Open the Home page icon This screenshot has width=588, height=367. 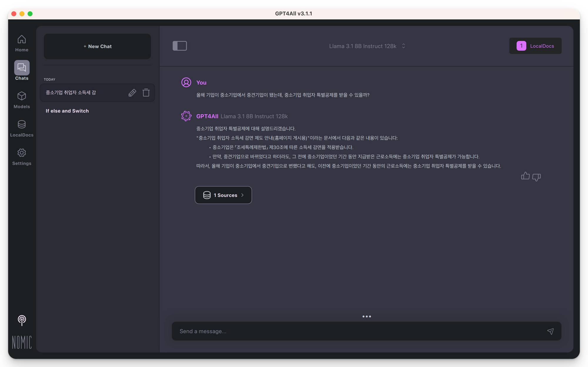point(22,40)
